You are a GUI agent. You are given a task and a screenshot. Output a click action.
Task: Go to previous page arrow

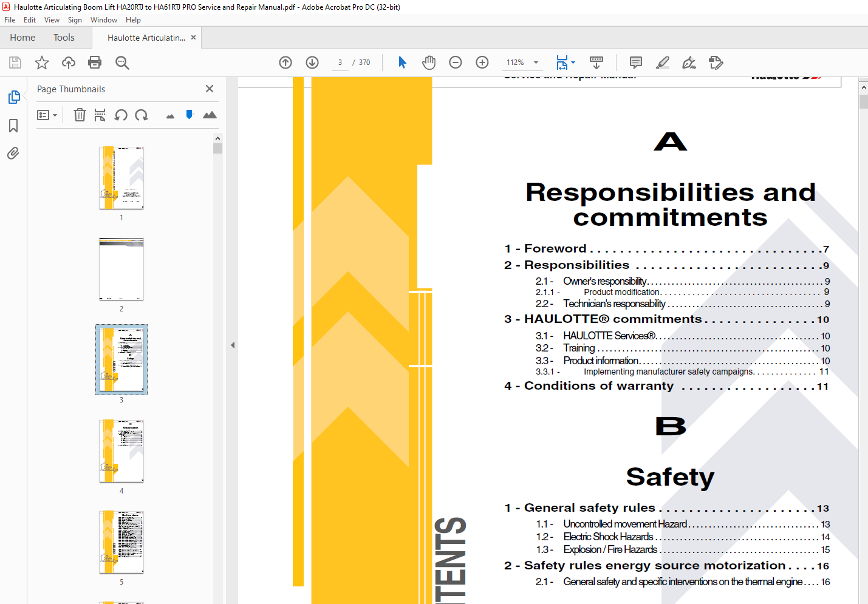(285, 63)
